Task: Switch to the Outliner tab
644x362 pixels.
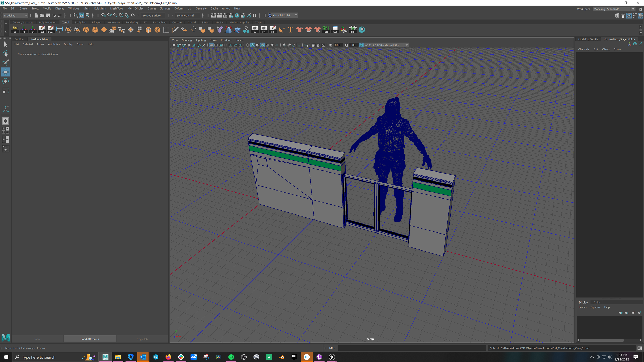Action: [x=20, y=39]
